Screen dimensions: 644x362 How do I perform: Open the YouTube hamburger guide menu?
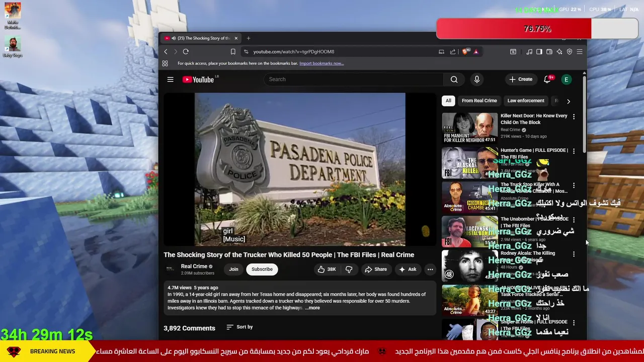[171, 79]
